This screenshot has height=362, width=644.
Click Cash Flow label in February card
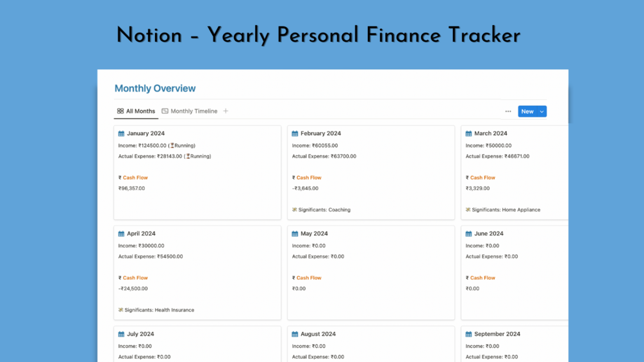point(309,178)
